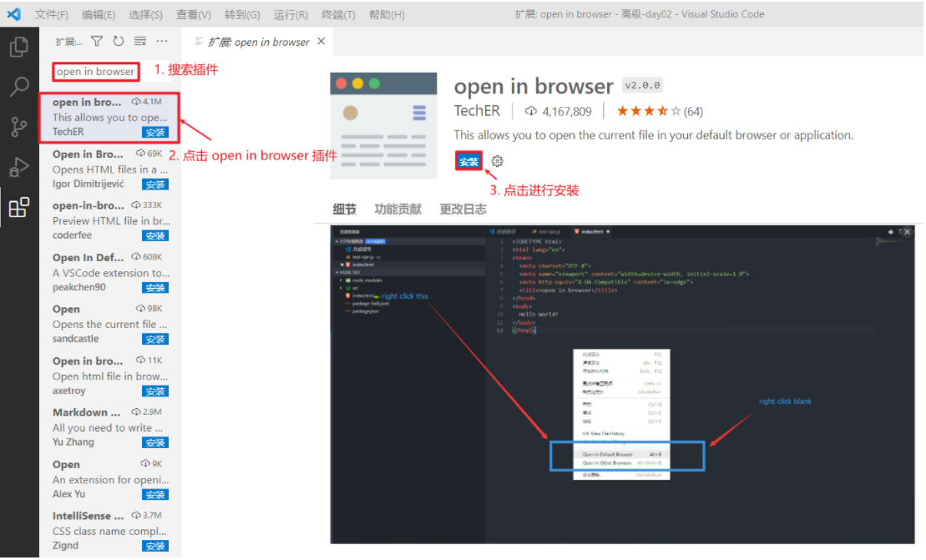Click the 4,167,809 install count
Viewport: 926px width, 560px height.
[x=558, y=111]
